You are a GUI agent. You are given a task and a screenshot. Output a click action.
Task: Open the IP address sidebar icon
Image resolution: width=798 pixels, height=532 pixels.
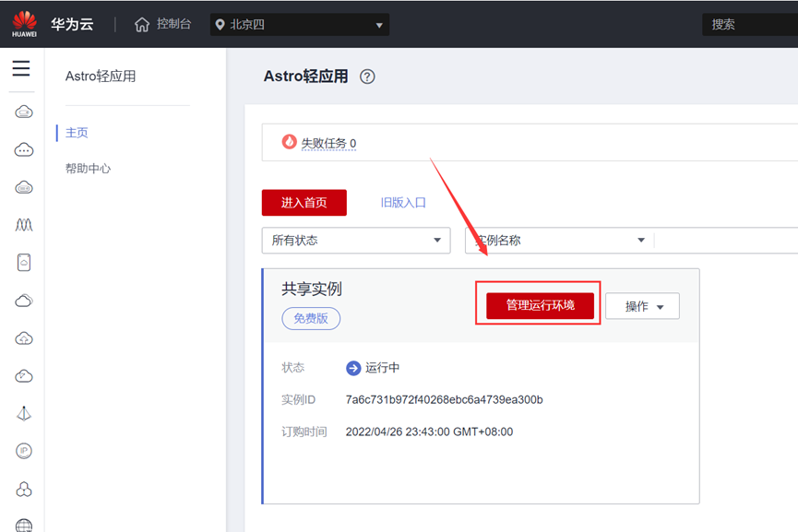[x=24, y=451]
